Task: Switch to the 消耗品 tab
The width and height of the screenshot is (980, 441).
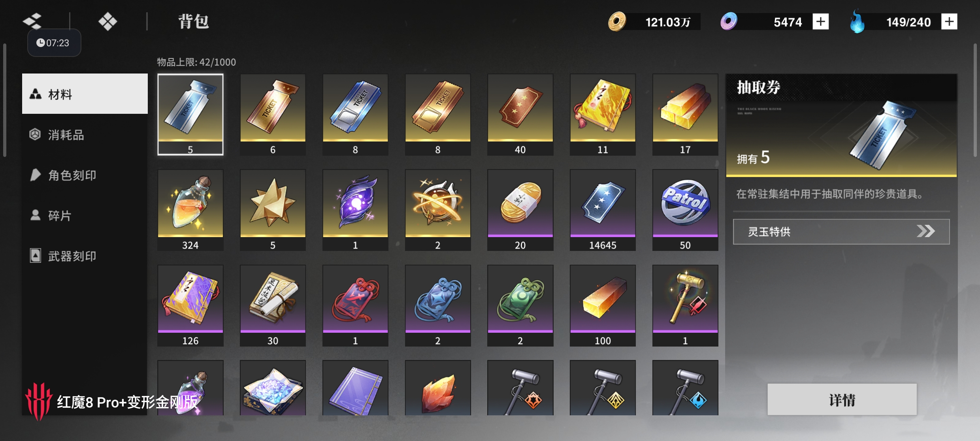Action: (x=85, y=135)
